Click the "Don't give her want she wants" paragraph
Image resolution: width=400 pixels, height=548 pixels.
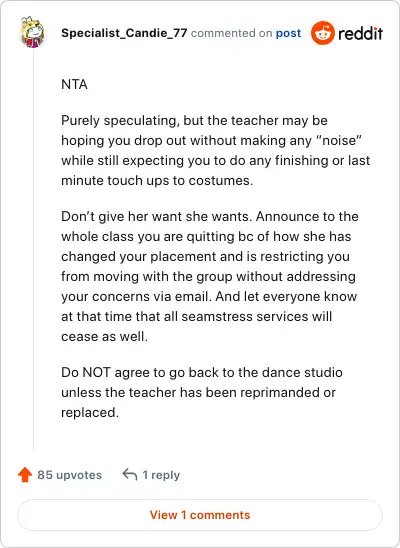pos(210,276)
